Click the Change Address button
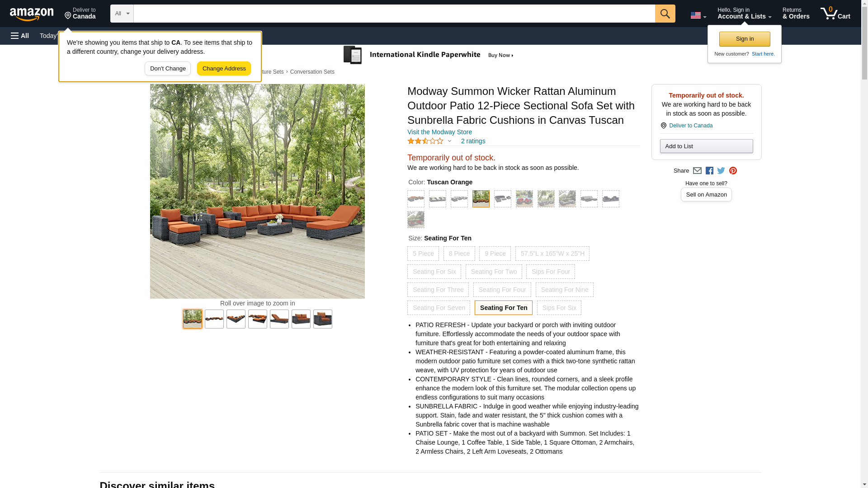Image resolution: width=868 pixels, height=488 pixels. click(x=224, y=69)
